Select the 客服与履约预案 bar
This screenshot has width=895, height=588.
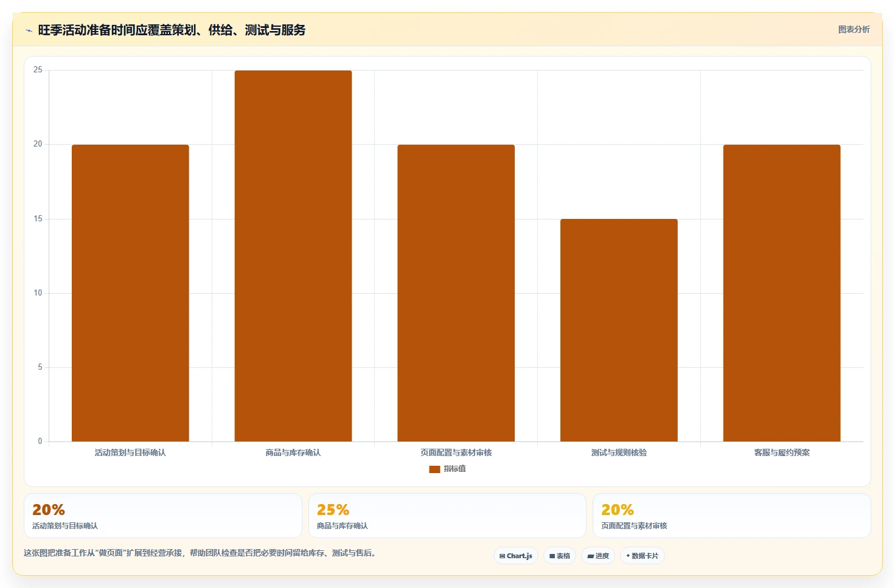click(x=782, y=293)
